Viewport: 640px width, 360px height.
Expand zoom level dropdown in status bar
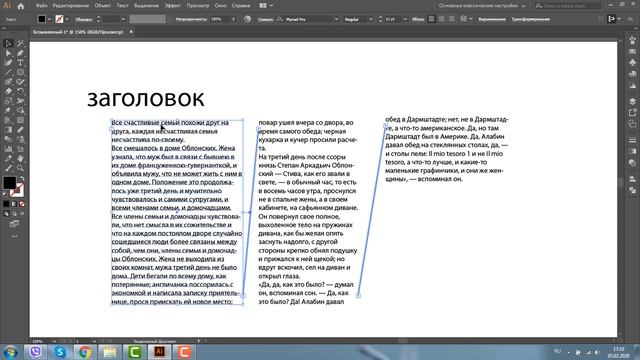click(x=54, y=341)
